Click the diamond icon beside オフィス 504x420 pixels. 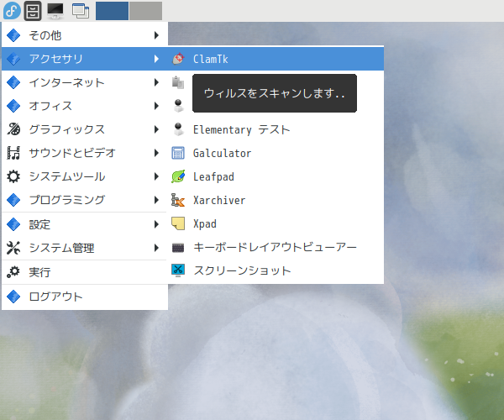[13, 106]
